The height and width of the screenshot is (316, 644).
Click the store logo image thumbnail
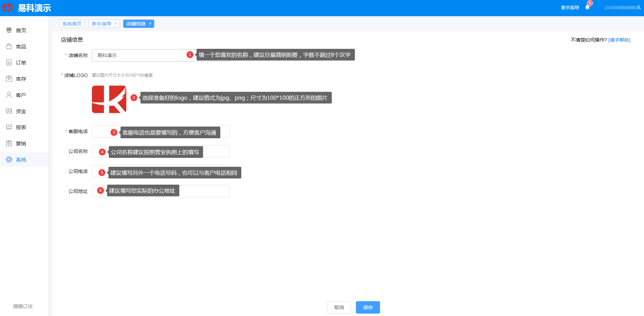coord(109,99)
